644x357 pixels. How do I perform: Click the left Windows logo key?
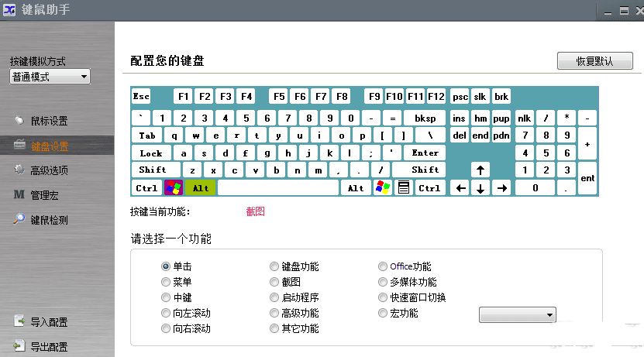(173, 187)
